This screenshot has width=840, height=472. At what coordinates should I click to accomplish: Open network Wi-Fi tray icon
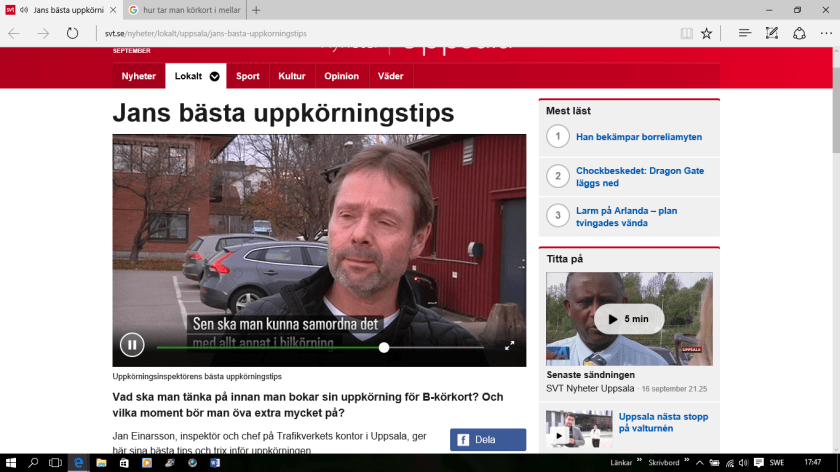coord(730,463)
